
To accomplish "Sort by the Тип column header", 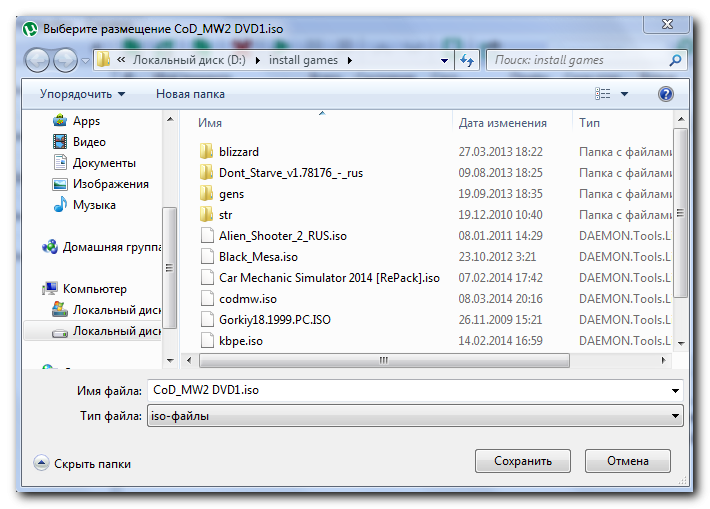I will tap(589, 123).
